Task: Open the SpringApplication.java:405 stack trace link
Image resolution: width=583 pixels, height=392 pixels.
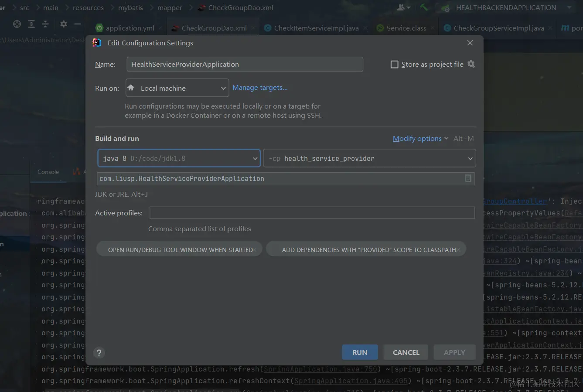Action: click(x=351, y=381)
